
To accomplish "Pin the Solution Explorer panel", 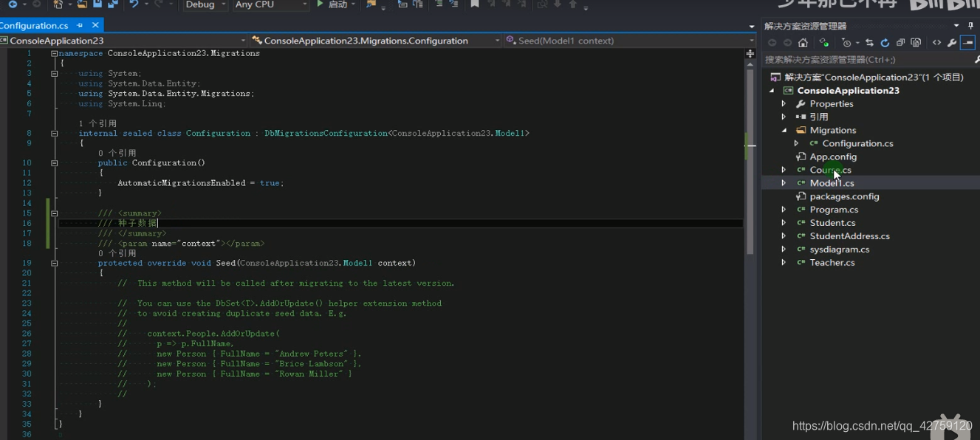I will [970, 26].
